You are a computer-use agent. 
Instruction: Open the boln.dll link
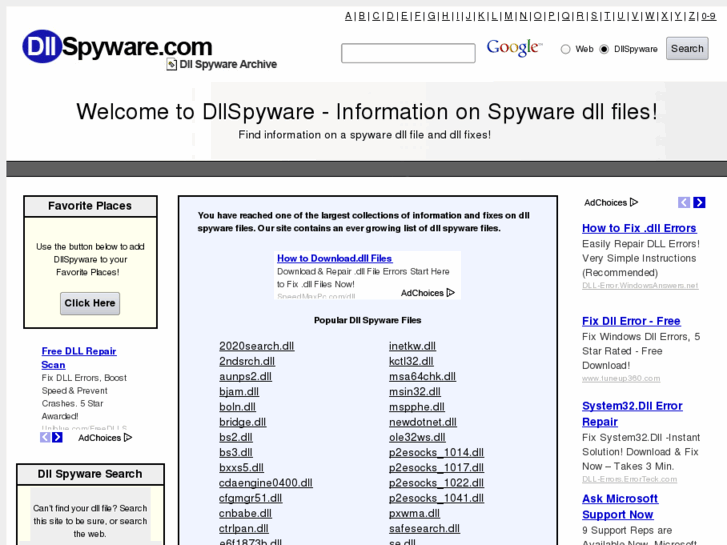pos(237,407)
